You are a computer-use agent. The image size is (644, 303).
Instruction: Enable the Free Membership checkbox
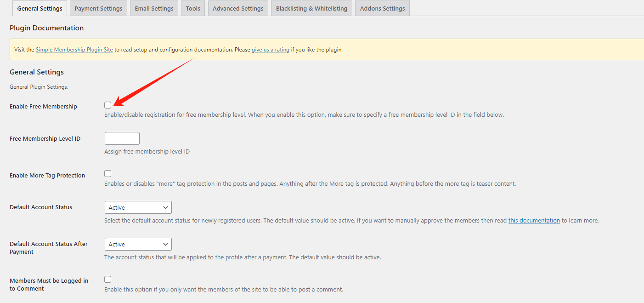point(108,105)
